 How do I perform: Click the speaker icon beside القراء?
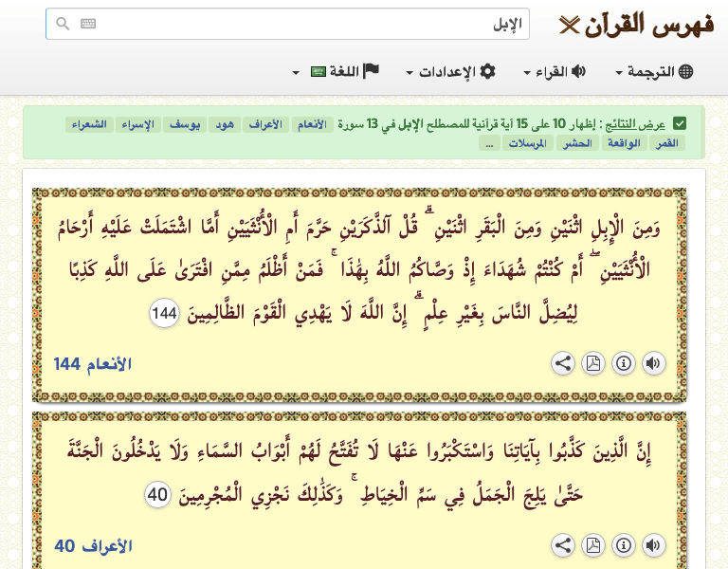[578, 71]
